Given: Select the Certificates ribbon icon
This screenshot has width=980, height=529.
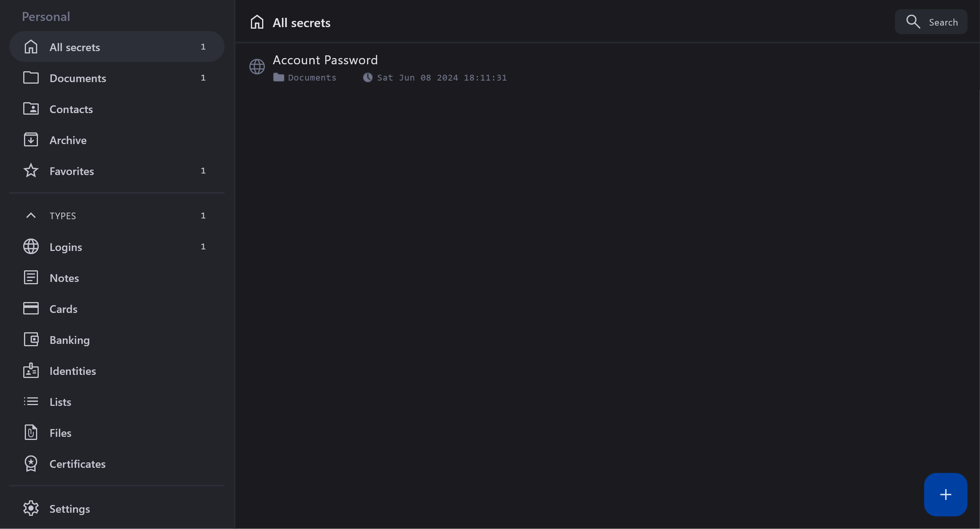Looking at the screenshot, I should coord(31,464).
